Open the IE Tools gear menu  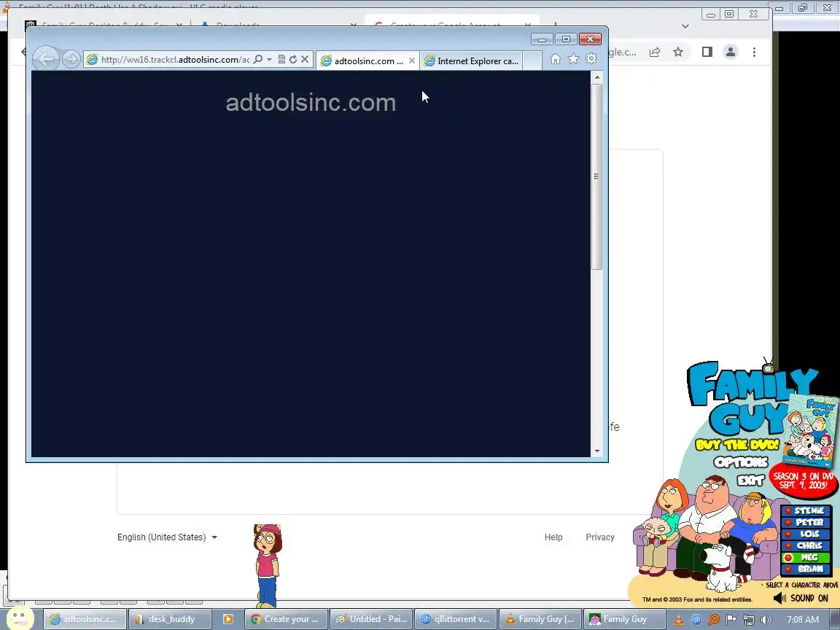point(591,59)
